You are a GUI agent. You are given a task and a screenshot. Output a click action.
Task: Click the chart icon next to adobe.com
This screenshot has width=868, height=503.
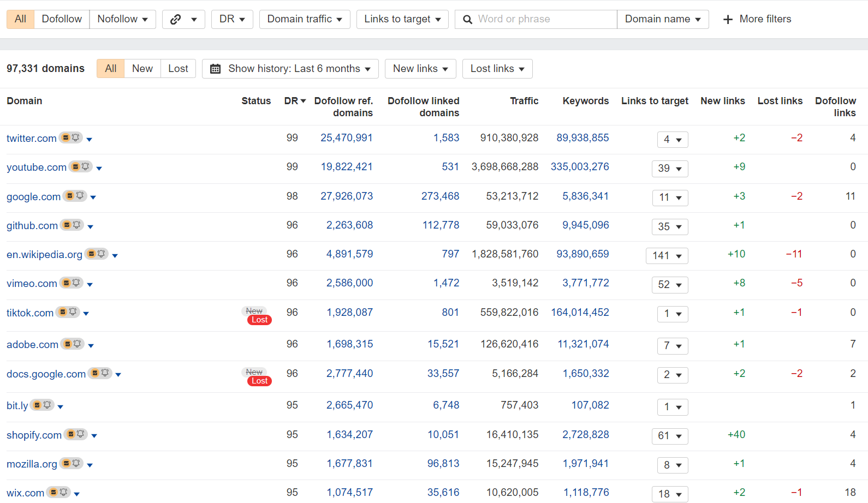tap(67, 344)
